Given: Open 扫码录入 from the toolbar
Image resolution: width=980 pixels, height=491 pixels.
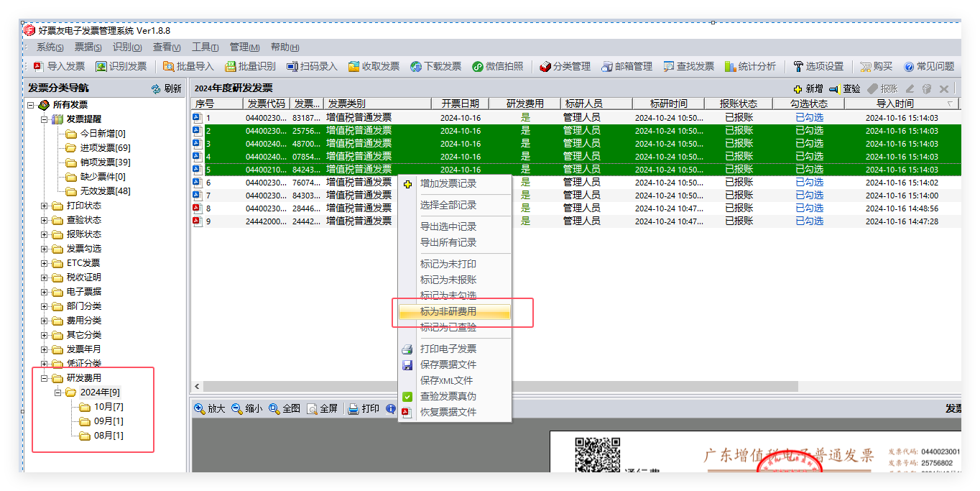Looking at the screenshot, I should (312, 66).
